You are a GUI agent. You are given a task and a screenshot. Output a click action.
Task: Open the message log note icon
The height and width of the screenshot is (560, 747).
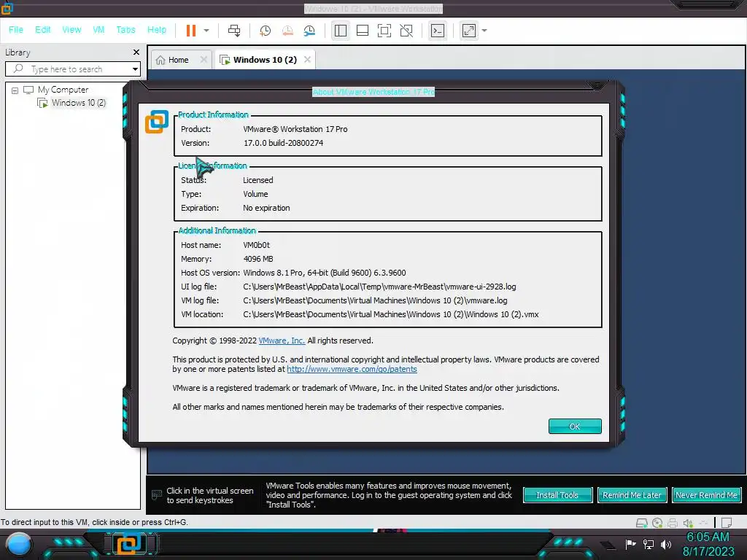tap(727, 523)
